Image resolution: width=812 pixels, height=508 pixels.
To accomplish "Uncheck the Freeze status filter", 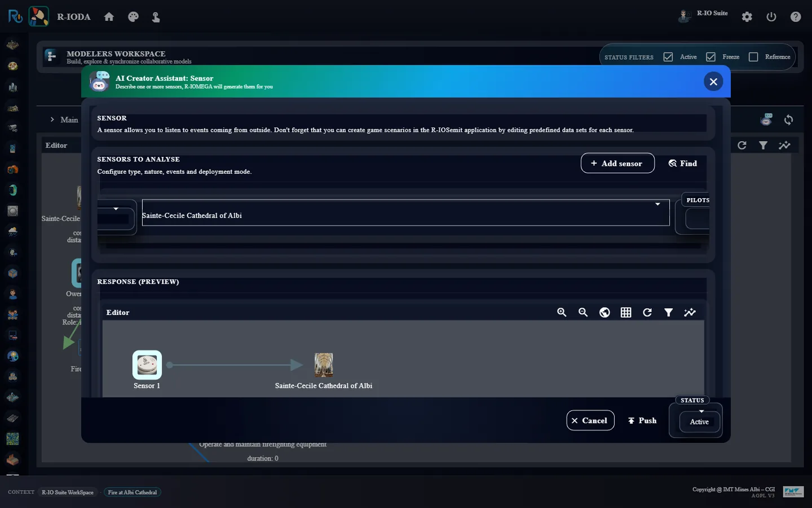I will tap(711, 57).
